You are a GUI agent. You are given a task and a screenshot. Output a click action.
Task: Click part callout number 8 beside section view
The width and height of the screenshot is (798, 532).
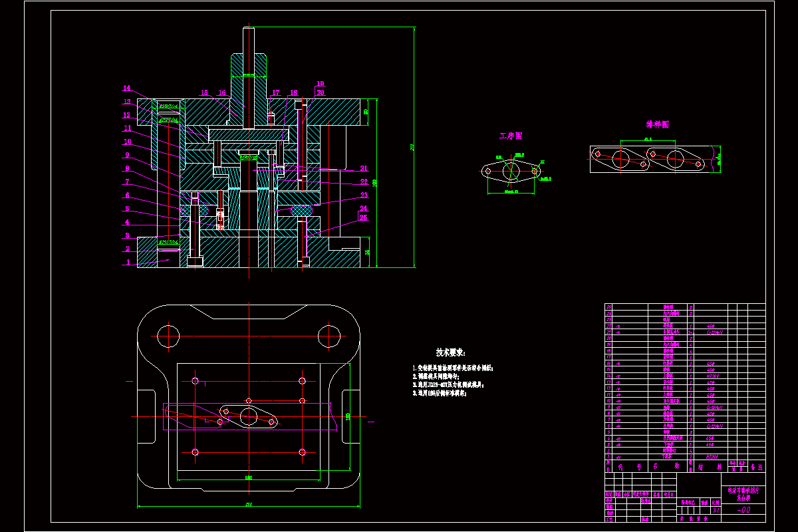[x=126, y=168]
